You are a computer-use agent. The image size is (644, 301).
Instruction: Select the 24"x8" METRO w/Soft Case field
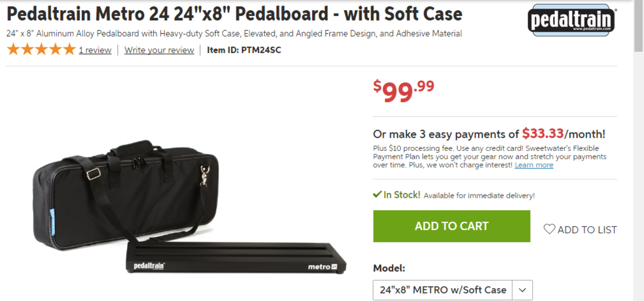point(453,290)
